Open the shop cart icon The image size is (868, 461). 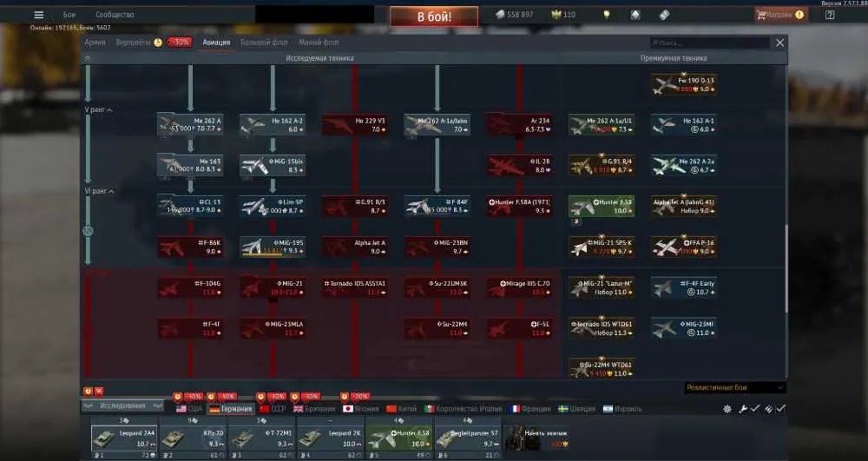click(761, 15)
